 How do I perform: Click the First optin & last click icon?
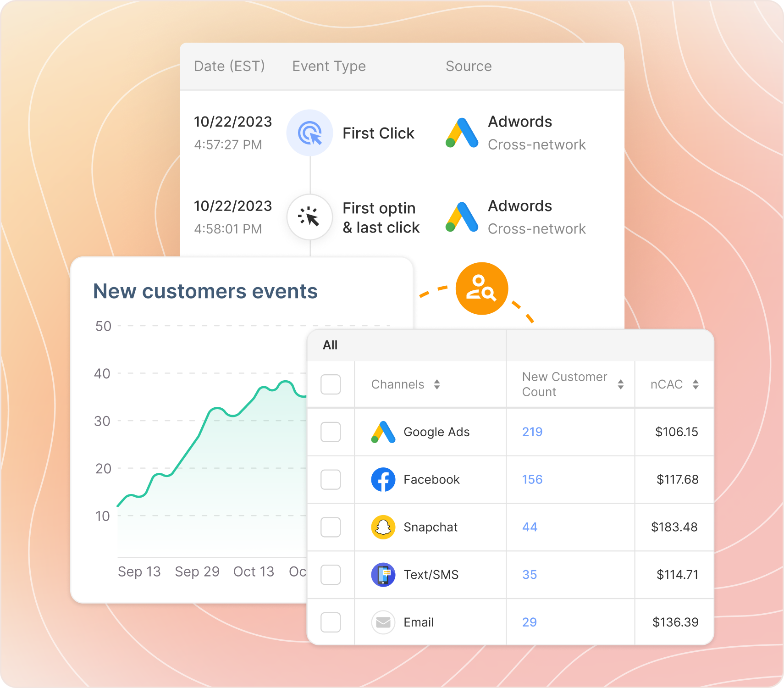point(309,217)
